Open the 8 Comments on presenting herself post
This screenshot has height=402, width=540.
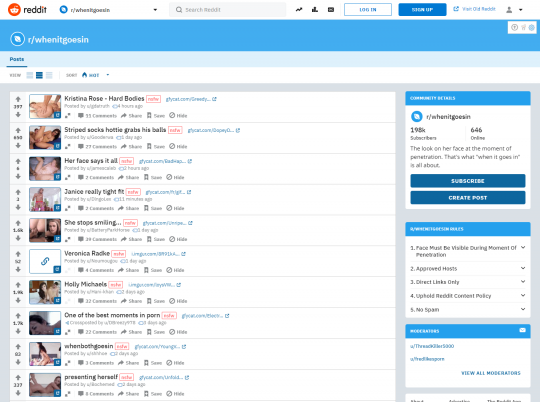pyautogui.click(x=96, y=394)
